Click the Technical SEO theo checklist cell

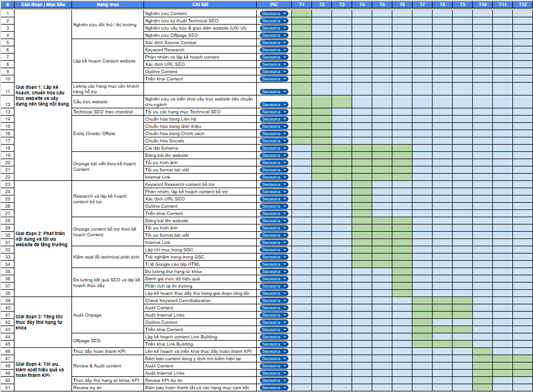pyautogui.click(x=108, y=112)
